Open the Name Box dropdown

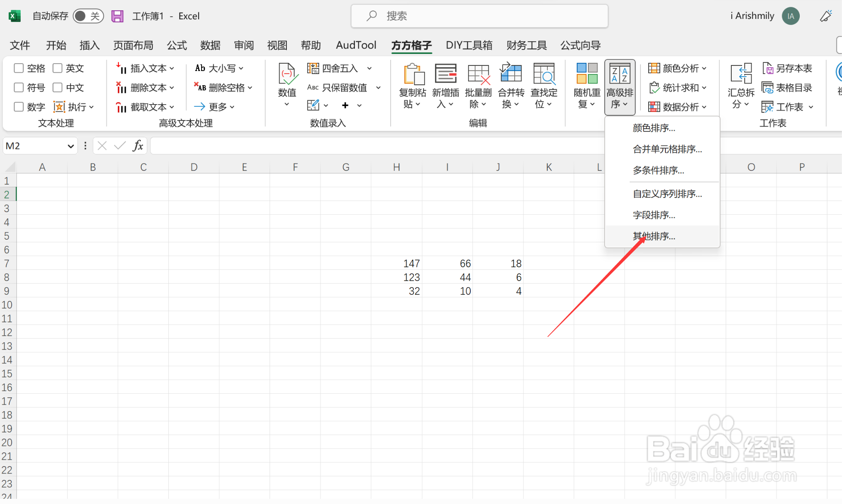click(71, 145)
